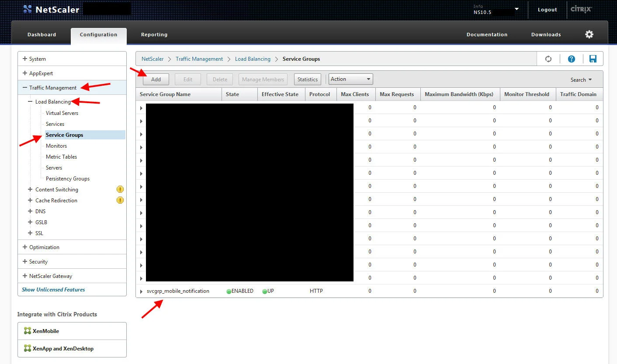Click the Citrix logo
The height and width of the screenshot is (364, 617).
(581, 9)
